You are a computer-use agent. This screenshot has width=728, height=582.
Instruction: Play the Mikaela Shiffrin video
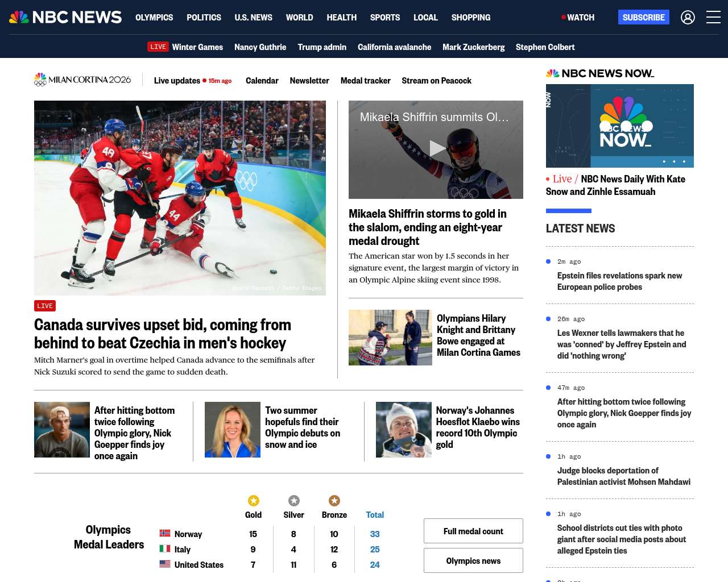point(436,149)
